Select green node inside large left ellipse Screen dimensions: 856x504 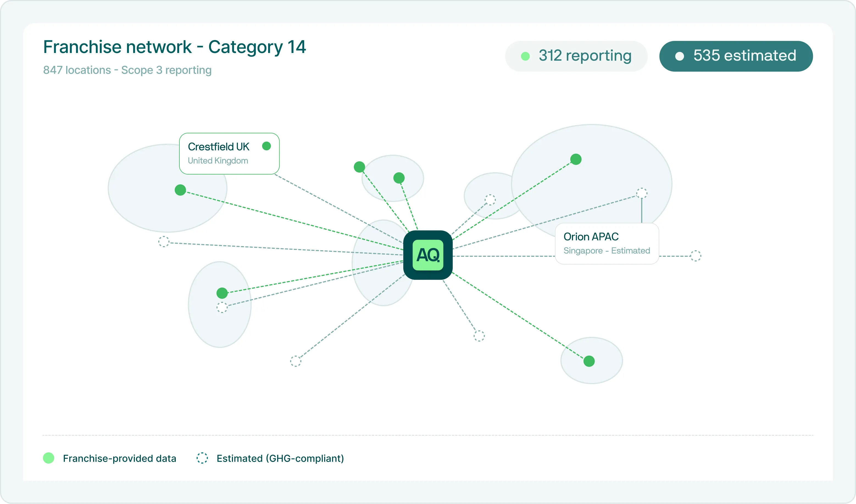pyautogui.click(x=180, y=190)
